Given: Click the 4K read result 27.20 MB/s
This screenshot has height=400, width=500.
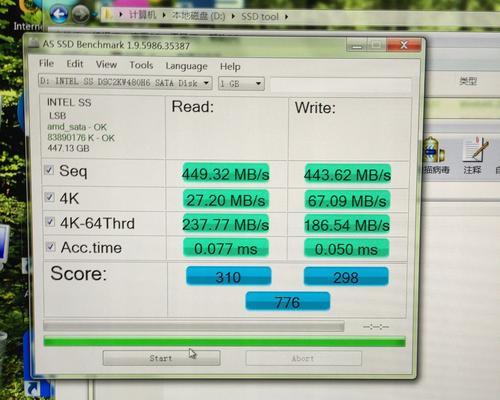Looking at the screenshot, I should [x=226, y=200].
